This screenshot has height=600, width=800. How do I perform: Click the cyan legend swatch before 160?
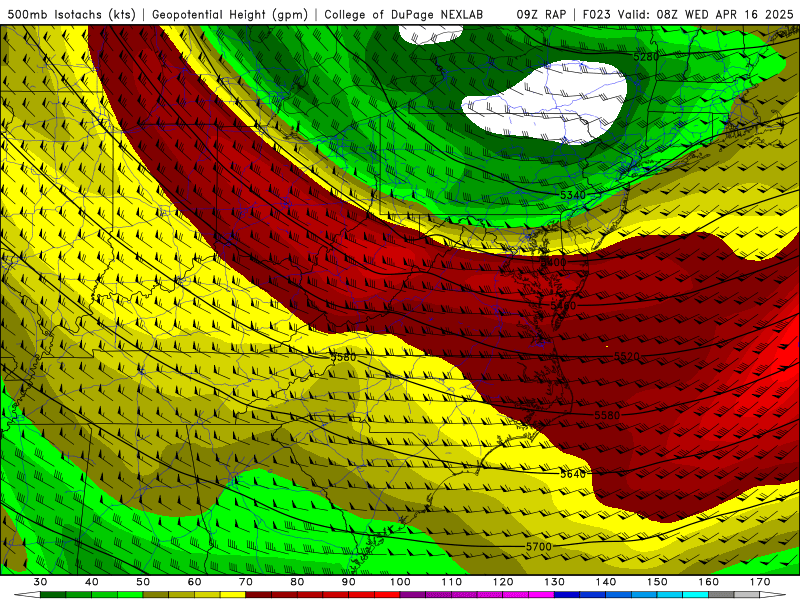pyautogui.click(x=695, y=595)
